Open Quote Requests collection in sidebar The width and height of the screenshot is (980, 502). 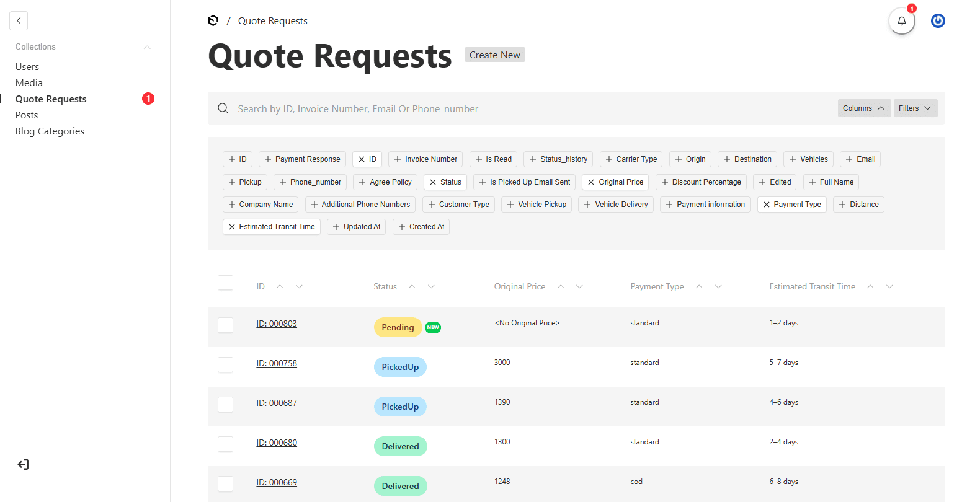click(51, 99)
